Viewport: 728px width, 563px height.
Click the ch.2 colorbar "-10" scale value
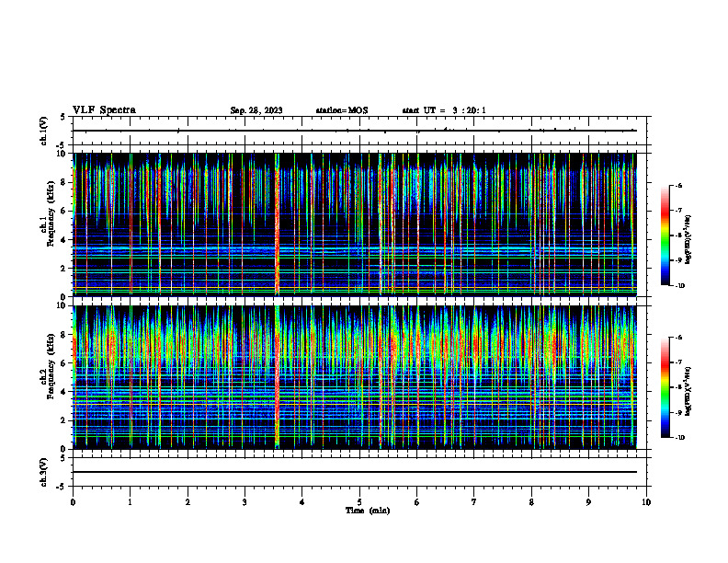click(x=680, y=438)
